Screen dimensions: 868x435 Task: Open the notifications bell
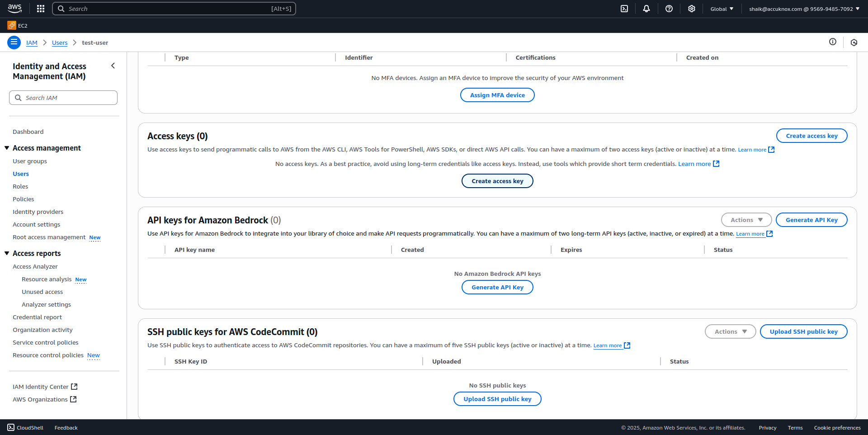coord(646,9)
